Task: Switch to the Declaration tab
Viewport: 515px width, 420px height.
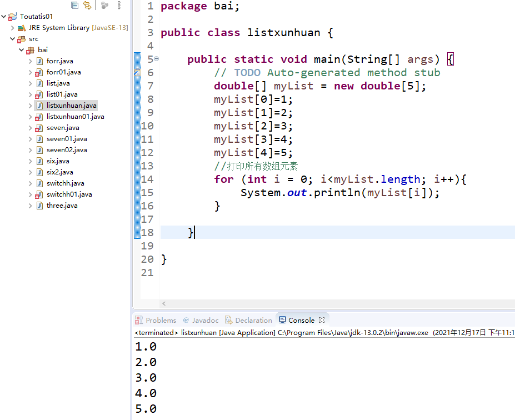Action: (249, 320)
